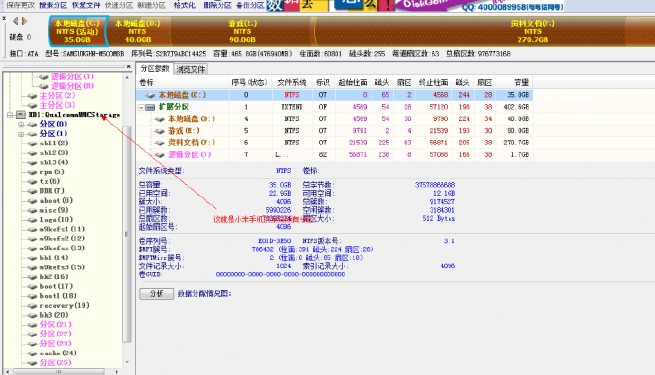Viewport: 655px width, 375px height.
Task: Close the left tree panel with its x
Action: pos(129,66)
